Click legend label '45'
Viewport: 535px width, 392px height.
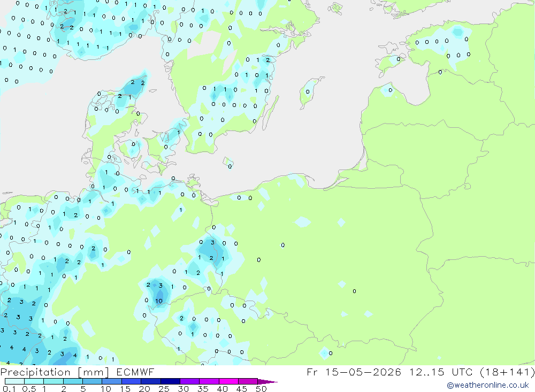coord(242,389)
